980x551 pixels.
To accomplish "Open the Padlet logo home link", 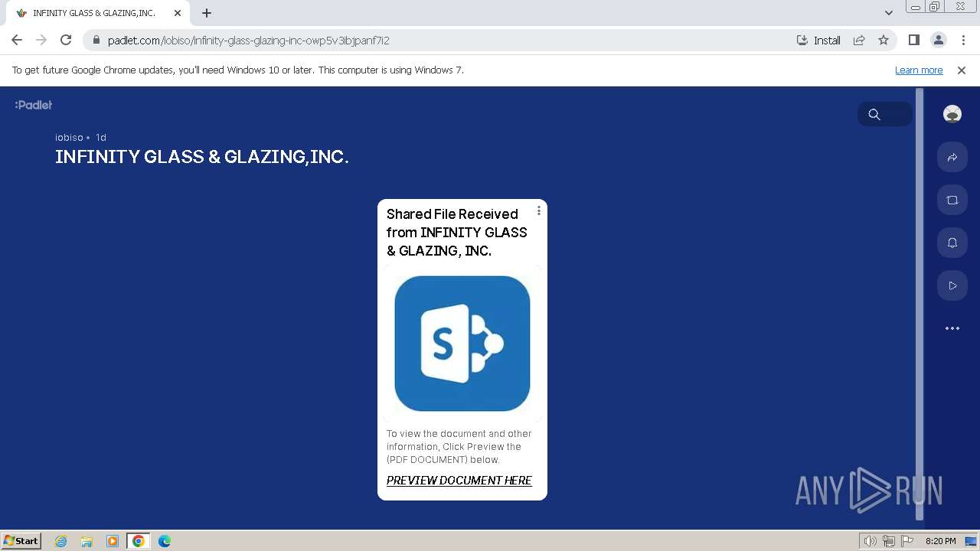I will coord(34,105).
